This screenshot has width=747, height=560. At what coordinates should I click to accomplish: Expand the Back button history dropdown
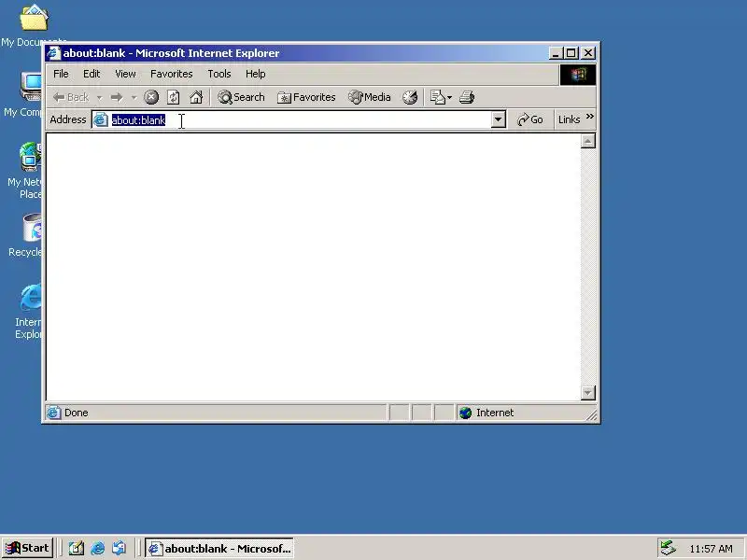pyautogui.click(x=99, y=98)
